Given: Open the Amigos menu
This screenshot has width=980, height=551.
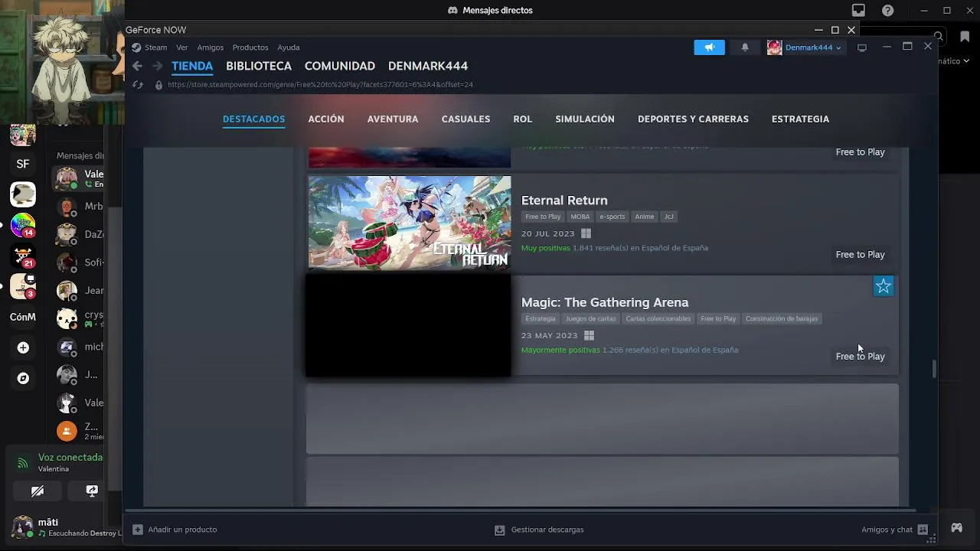Looking at the screenshot, I should (x=211, y=47).
